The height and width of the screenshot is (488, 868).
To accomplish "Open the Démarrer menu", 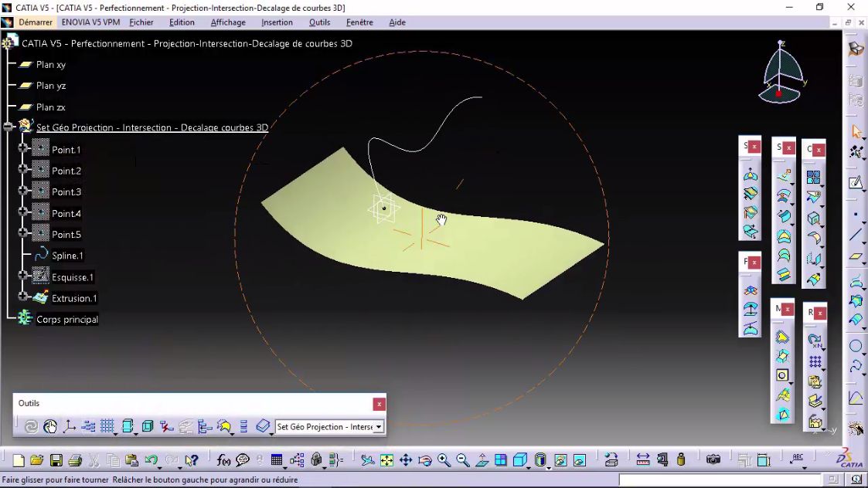I will [x=36, y=22].
